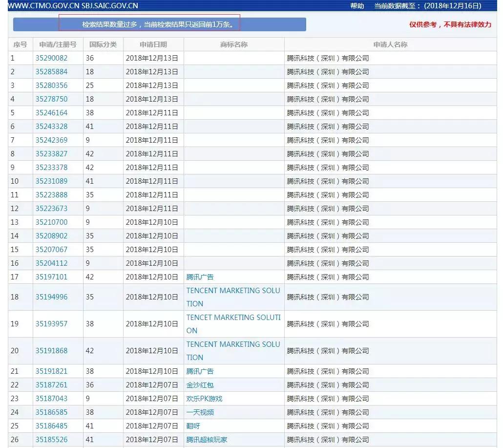Open registration number 35290082
The height and width of the screenshot is (448, 503).
click(x=51, y=58)
